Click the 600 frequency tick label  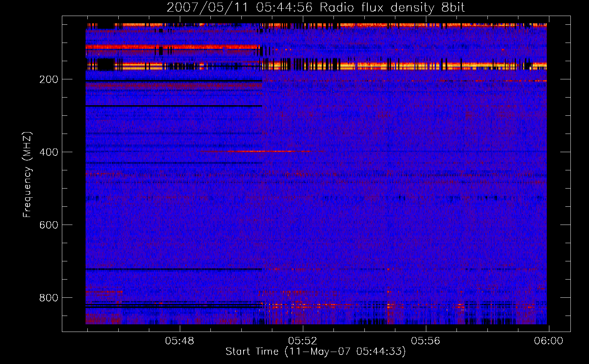[x=49, y=225]
